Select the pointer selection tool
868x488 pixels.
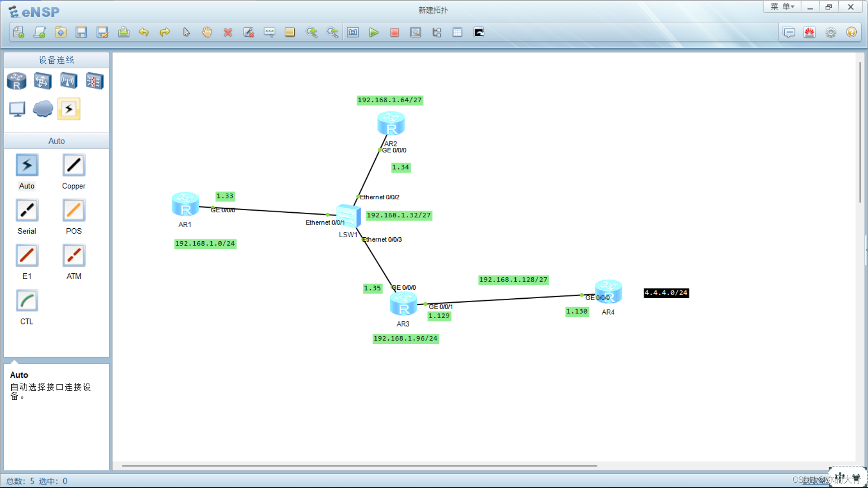click(186, 32)
